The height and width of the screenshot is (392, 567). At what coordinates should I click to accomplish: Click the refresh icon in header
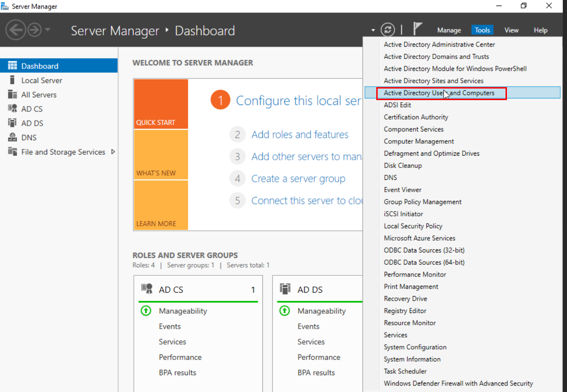[387, 30]
